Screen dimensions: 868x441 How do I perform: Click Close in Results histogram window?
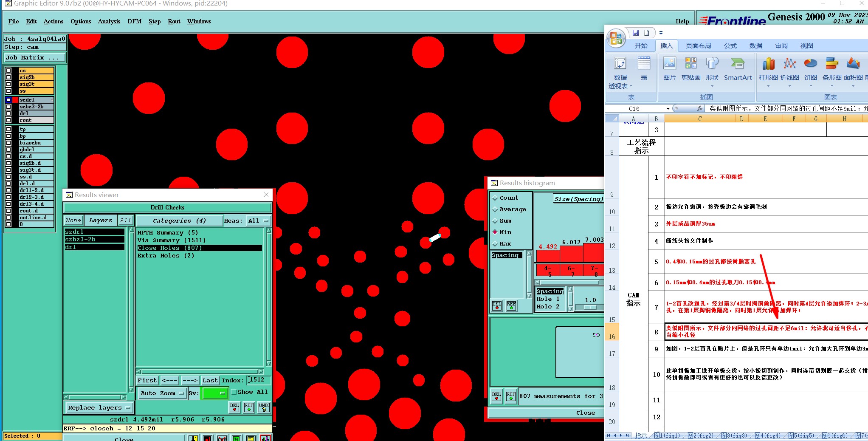click(x=586, y=413)
